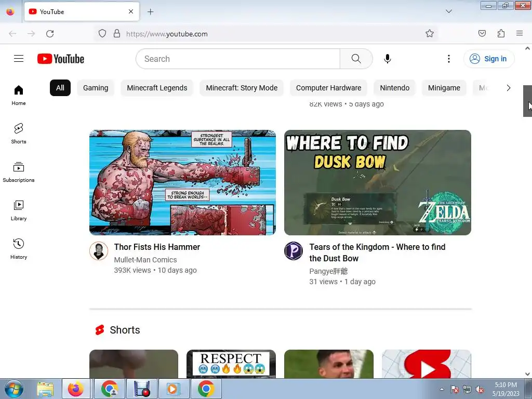This screenshot has width=532, height=399.
Task: Open Thor Fists His Hammer thumbnail
Action: tap(182, 182)
